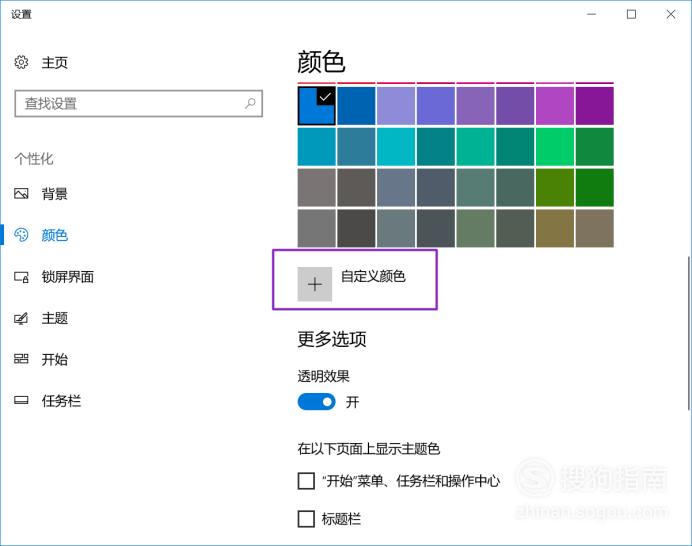Click the plus icon for 自定义颜色

pos(315,284)
